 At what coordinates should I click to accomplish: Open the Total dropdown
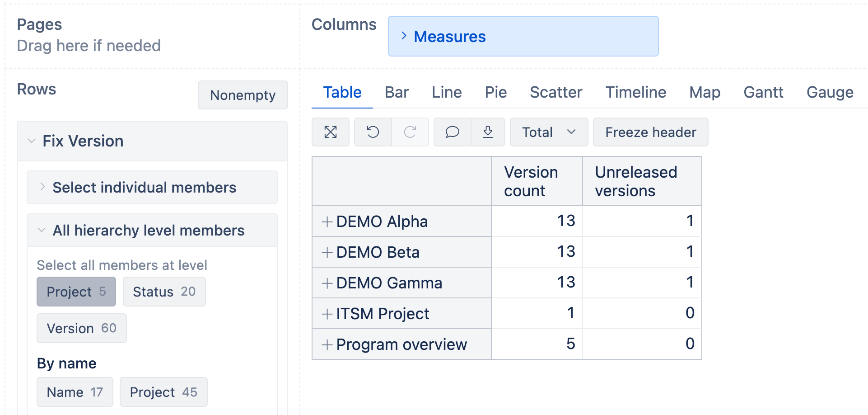[x=549, y=132]
